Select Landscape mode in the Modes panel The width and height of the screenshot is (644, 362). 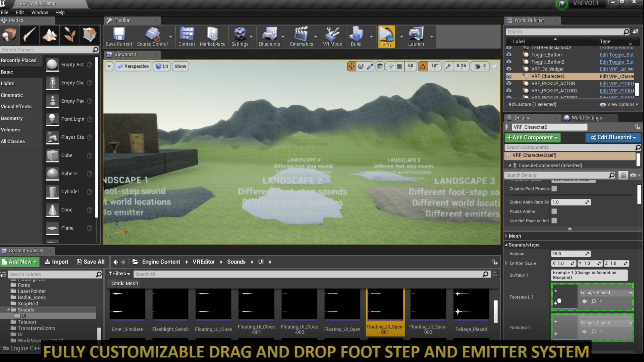[x=49, y=35]
